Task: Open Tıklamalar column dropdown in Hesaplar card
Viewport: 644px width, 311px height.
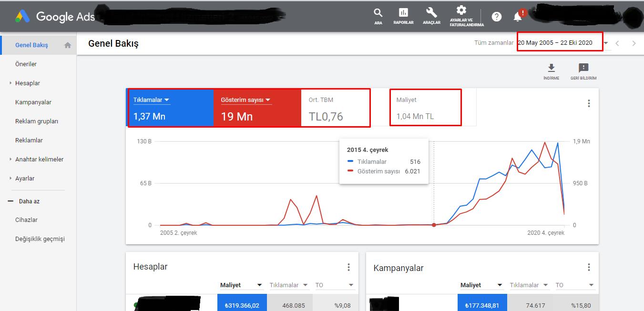Action: 290,285
